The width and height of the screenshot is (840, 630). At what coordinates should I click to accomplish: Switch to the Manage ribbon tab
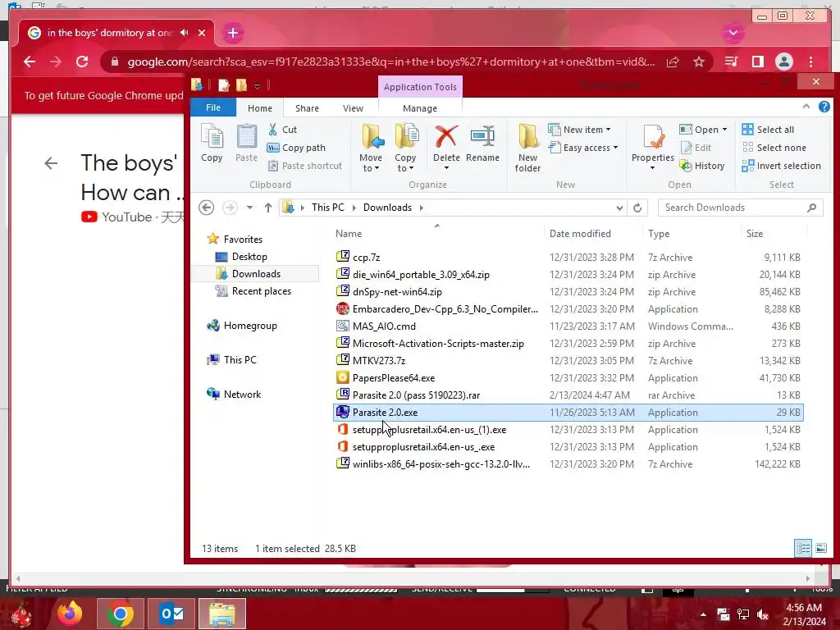click(420, 108)
